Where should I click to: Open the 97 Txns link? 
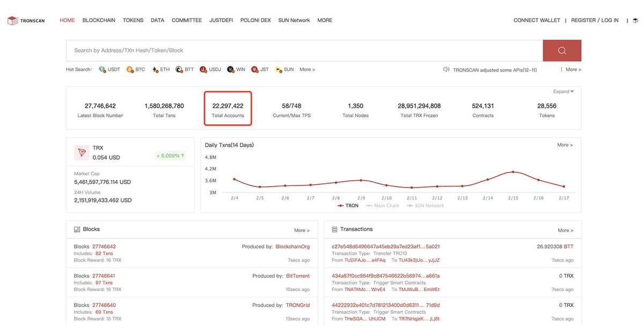point(104,283)
